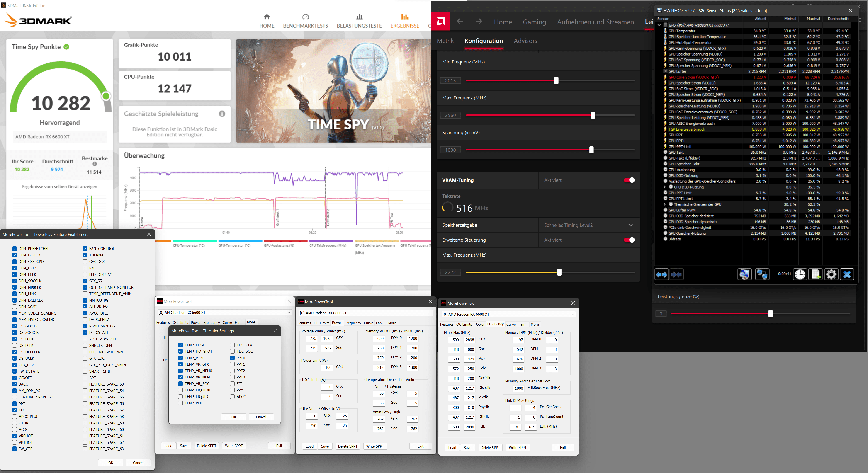Toggle Erweiterte Steuerung switch
This screenshot has width=868, height=473.
tap(629, 240)
